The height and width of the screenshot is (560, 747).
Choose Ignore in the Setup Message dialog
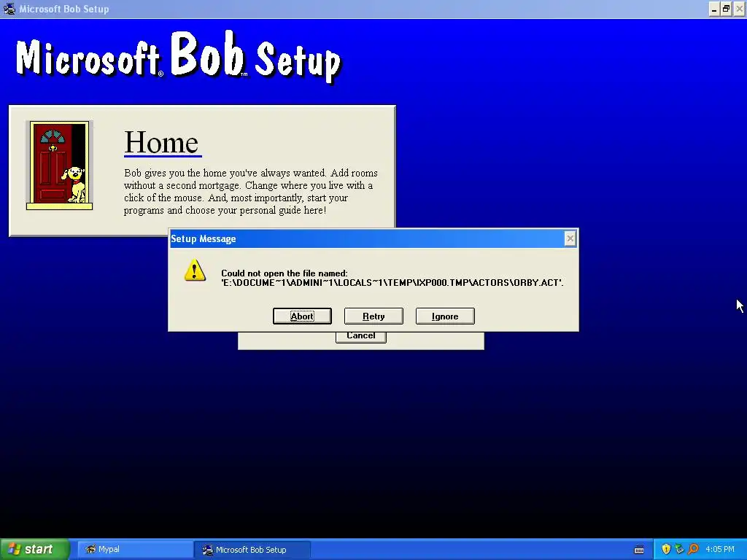click(x=445, y=316)
